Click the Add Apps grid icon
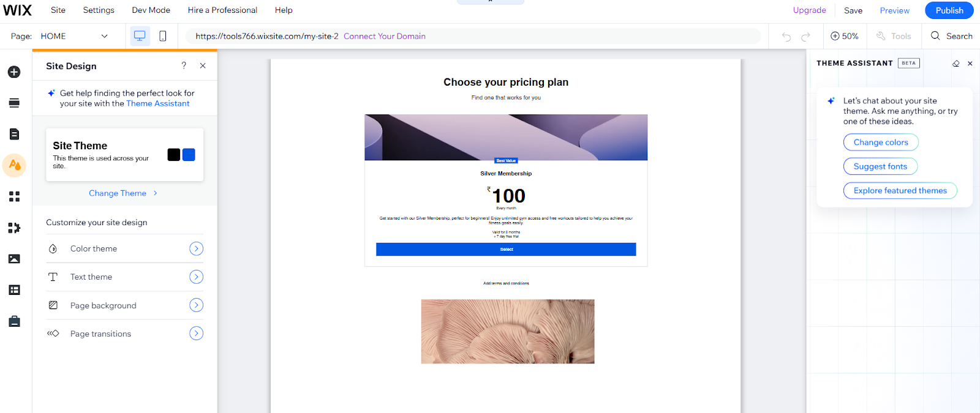This screenshot has height=413, width=980. coord(14,196)
